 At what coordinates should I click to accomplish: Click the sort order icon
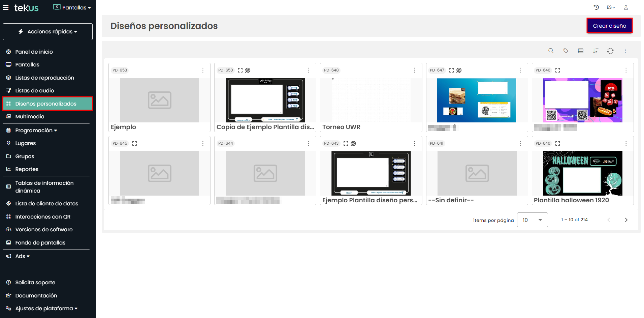pyautogui.click(x=595, y=51)
